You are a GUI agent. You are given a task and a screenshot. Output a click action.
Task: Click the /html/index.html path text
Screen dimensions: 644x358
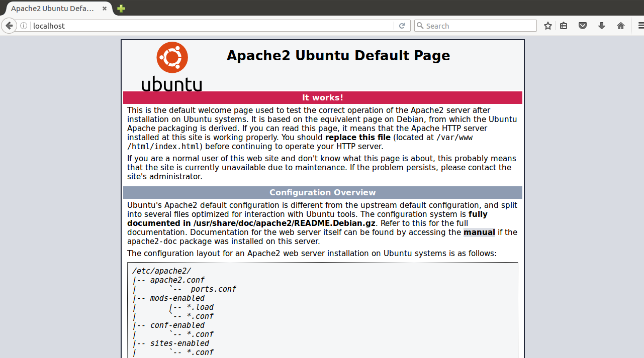pos(164,147)
